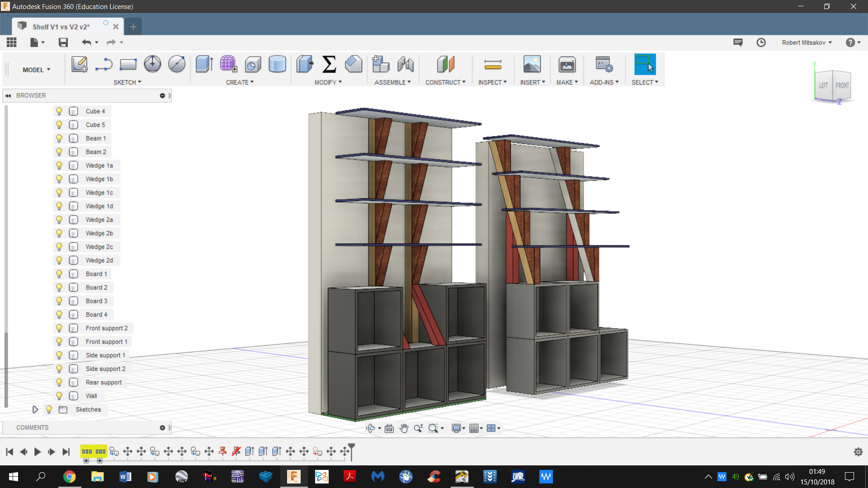The image size is (868, 488).
Task: Hide the Beam 1 body
Action: click(x=59, y=138)
